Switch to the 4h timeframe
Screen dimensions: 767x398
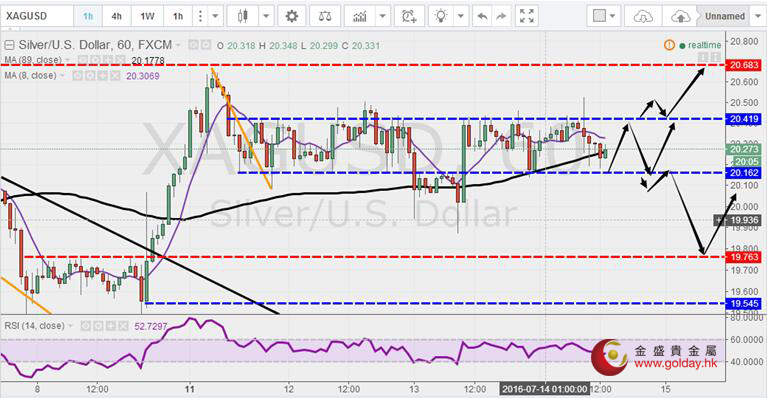116,16
